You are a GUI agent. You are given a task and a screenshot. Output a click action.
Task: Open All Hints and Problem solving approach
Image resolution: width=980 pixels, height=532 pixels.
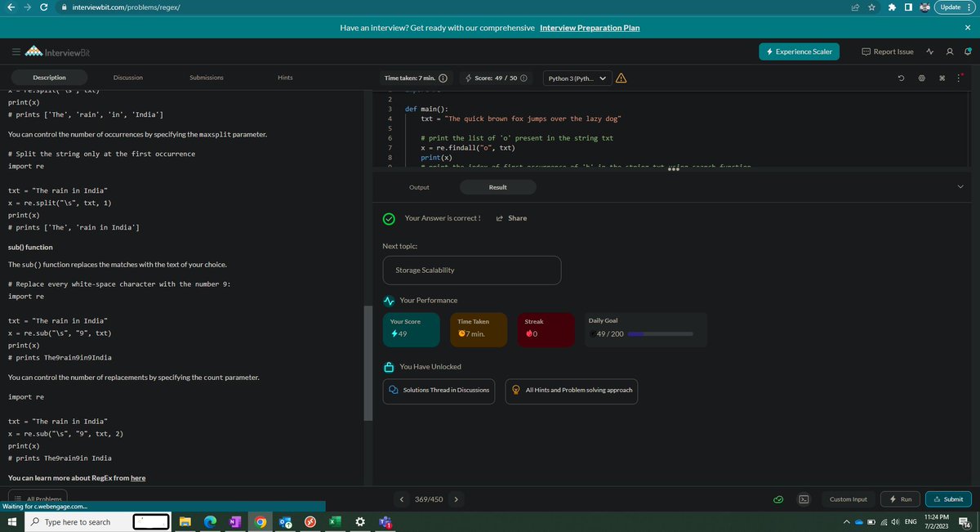point(571,390)
